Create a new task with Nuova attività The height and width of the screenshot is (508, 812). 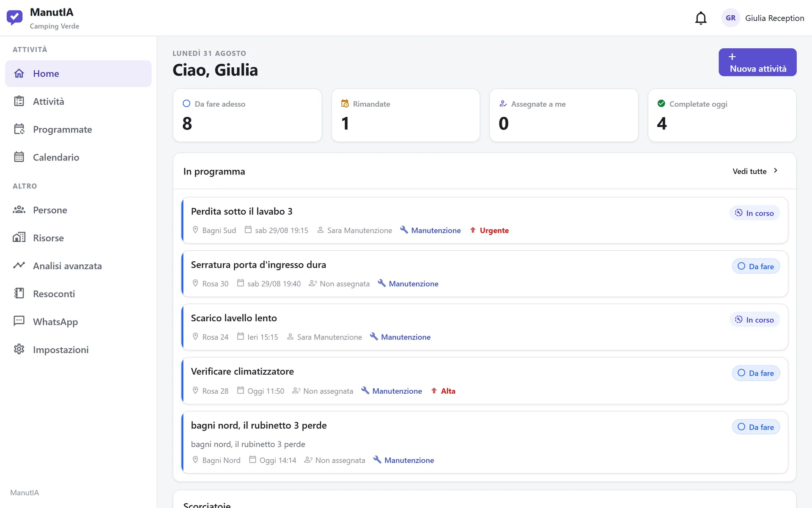757,62
